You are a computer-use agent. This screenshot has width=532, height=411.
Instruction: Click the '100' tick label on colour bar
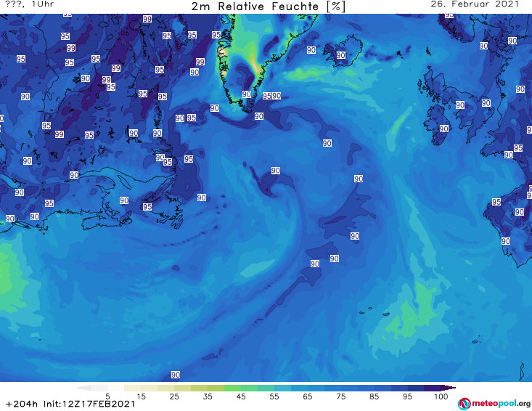[x=441, y=396]
